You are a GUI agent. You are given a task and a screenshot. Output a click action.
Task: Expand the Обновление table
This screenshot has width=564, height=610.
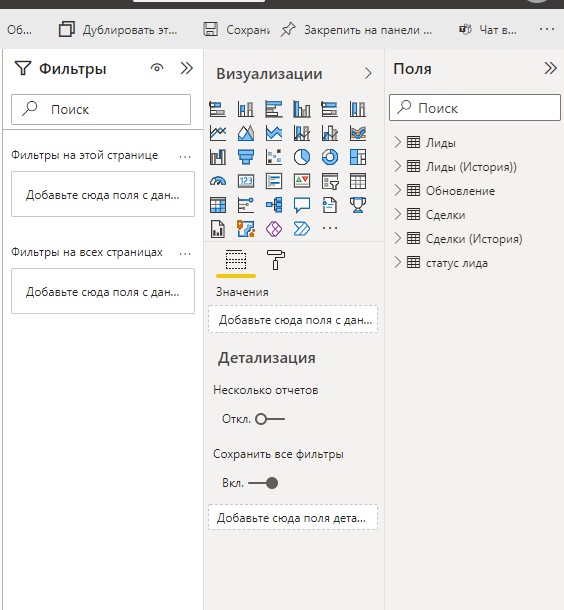(x=398, y=190)
